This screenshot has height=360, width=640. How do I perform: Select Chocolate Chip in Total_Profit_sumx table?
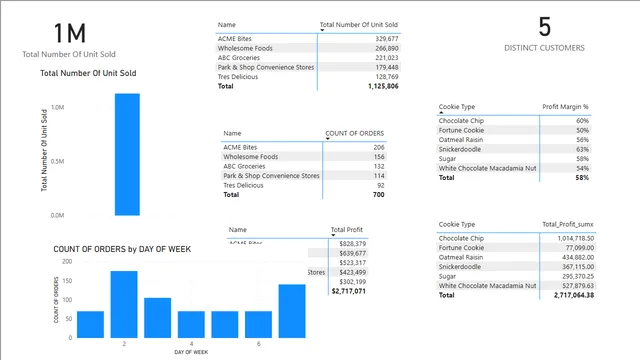click(x=461, y=238)
